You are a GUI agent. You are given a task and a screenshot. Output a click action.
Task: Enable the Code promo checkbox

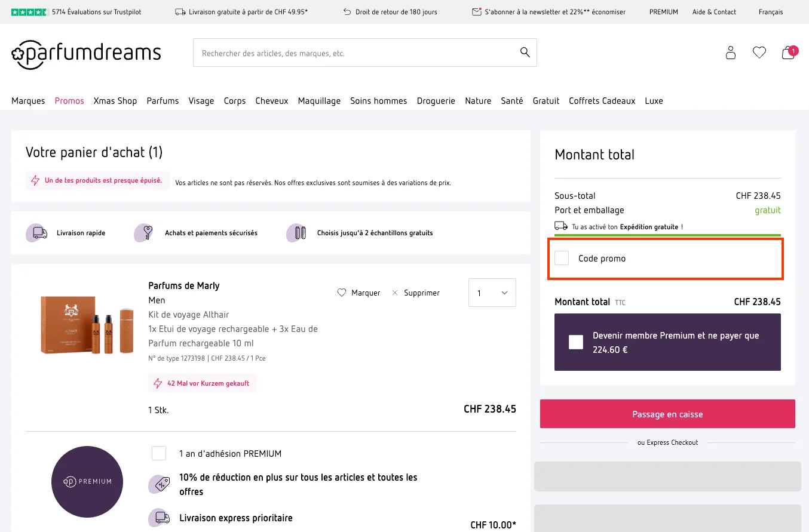pyautogui.click(x=561, y=257)
